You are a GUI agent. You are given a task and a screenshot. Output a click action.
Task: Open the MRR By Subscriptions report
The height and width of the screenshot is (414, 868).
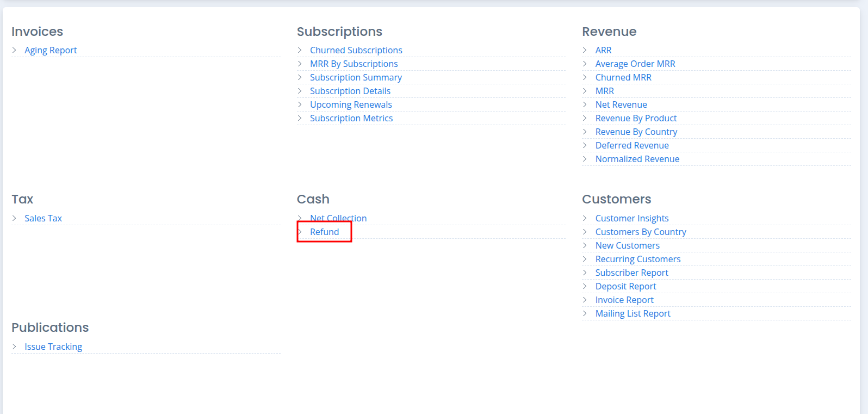354,64
